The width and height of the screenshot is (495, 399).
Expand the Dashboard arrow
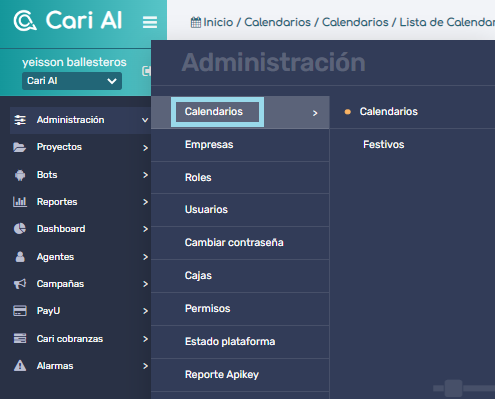coord(145,229)
